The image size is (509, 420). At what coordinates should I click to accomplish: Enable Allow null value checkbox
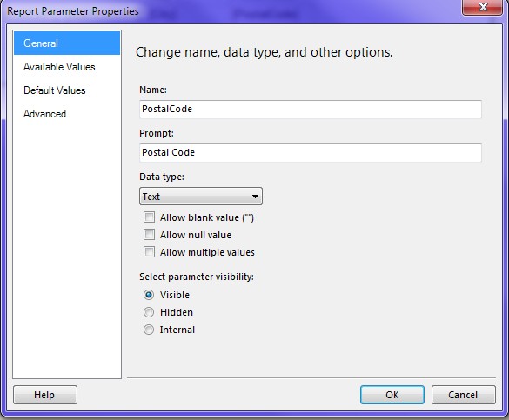coord(149,235)
